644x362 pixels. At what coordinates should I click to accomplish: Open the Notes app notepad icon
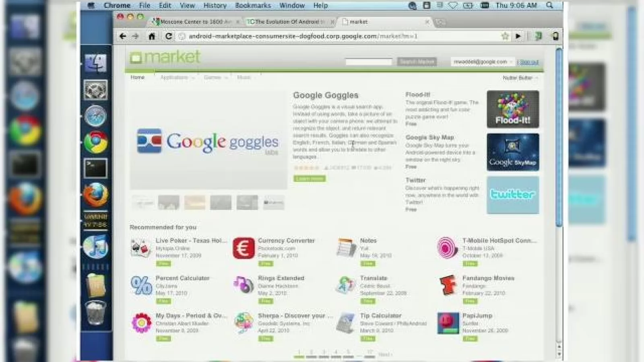(x=346, y=248)
